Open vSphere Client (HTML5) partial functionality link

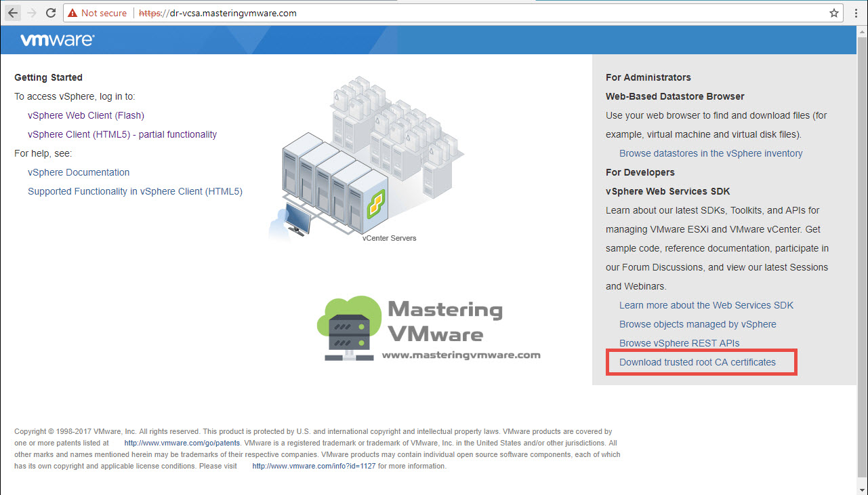(x=123, y=134)
